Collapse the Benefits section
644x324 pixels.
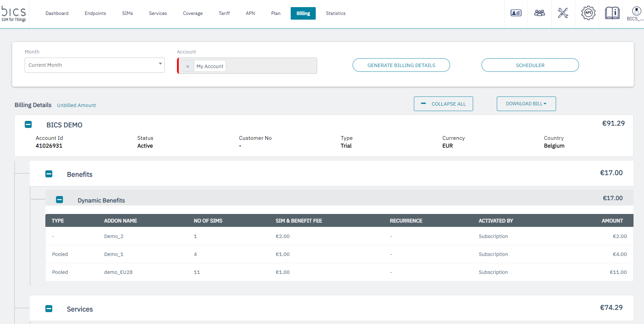[x=49, y=174]
